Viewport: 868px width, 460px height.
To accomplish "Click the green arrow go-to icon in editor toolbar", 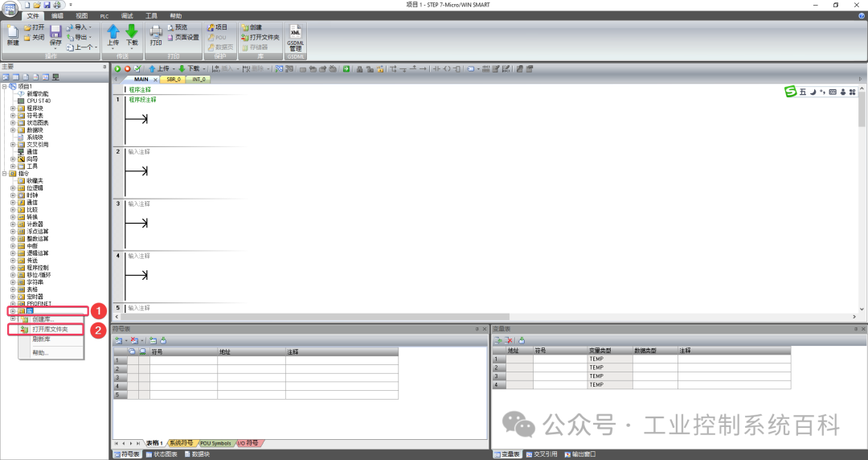I will click(346, 68).
